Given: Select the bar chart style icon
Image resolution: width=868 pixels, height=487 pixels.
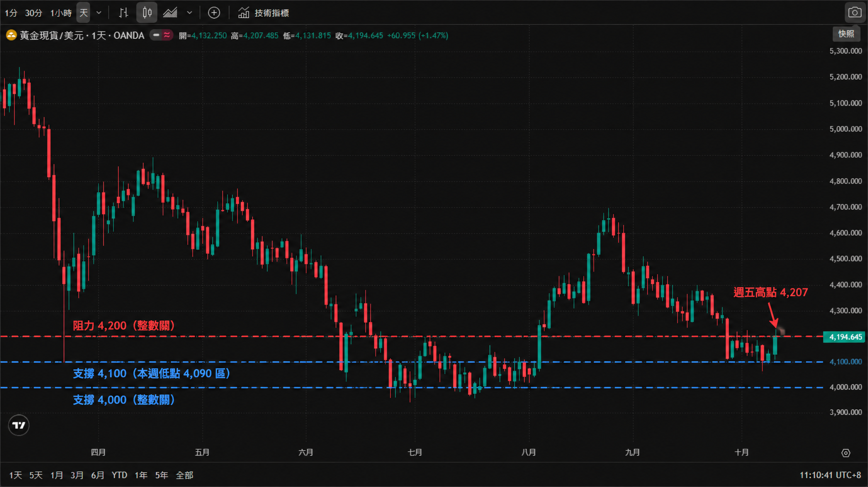Looking at the screenshot, I should pos(123,13).
